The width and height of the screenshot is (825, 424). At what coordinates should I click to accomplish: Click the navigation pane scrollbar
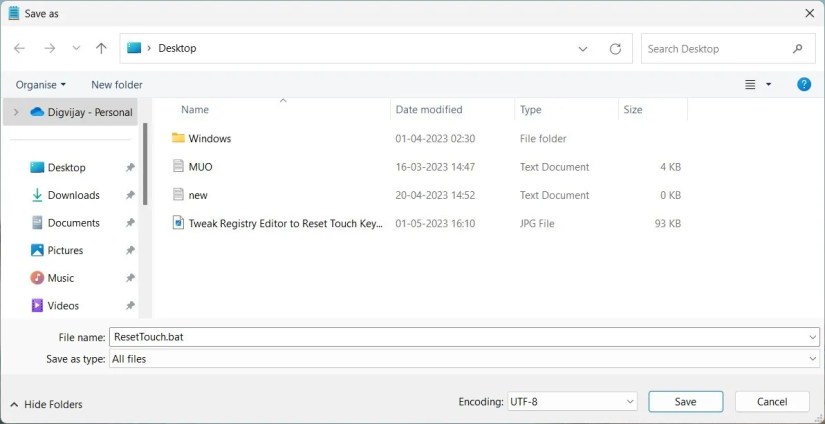pyautogui.click(x=145, y=164)
